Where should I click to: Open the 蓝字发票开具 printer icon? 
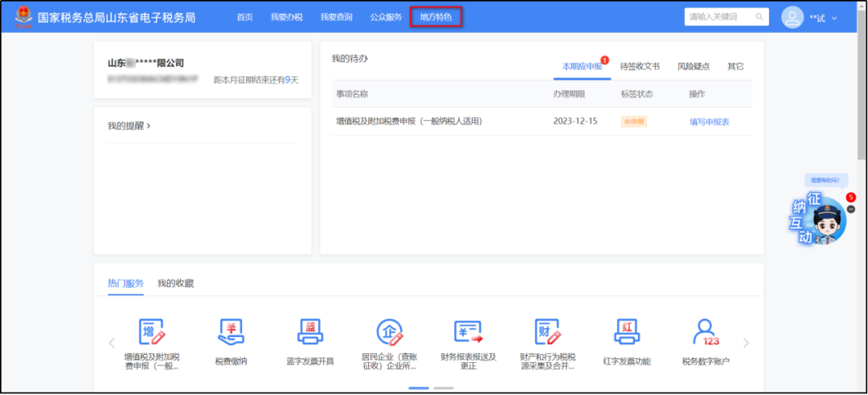point(310,332)
